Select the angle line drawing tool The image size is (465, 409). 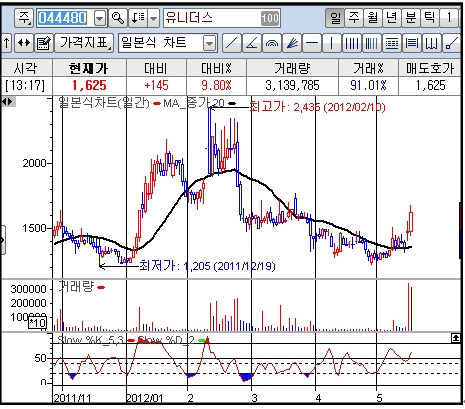252,43
